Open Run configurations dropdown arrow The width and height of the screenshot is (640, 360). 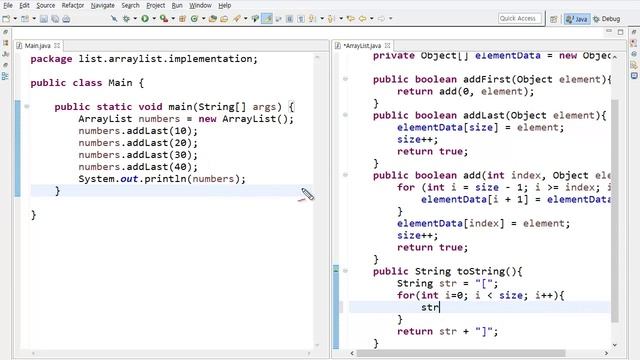(x=154, y=19)
